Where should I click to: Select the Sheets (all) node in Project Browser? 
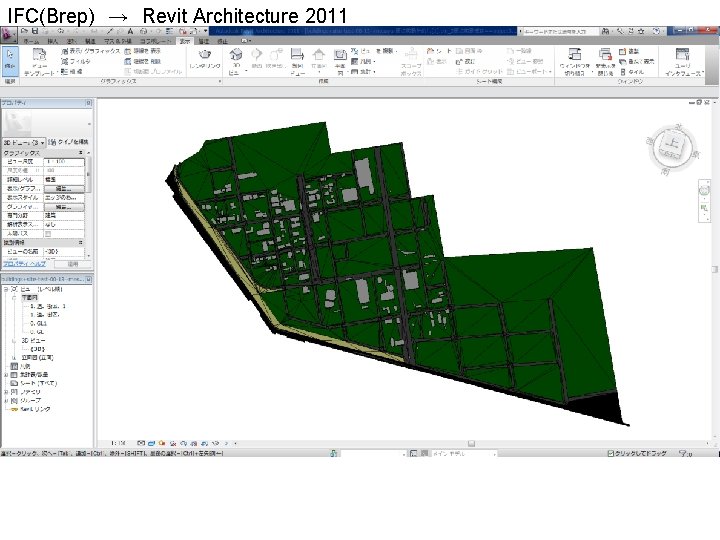[39, 383]
